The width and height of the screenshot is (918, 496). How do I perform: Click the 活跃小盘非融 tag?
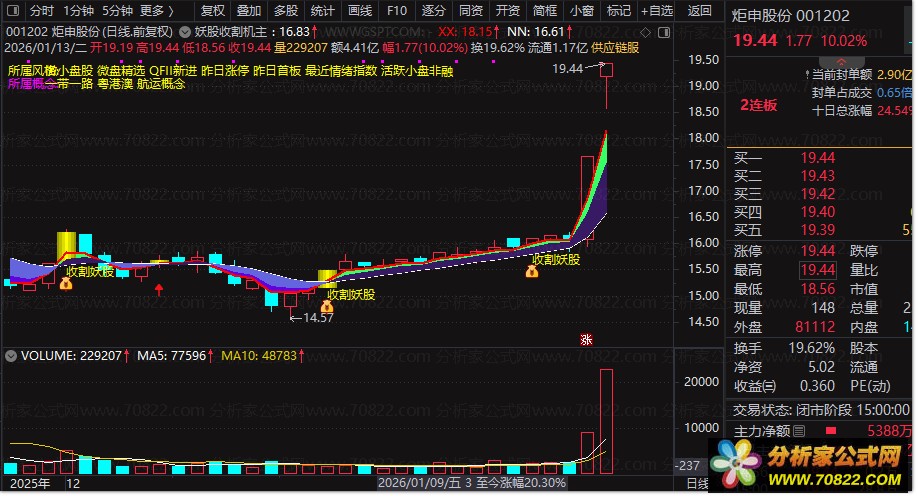[x=417, y=71]
